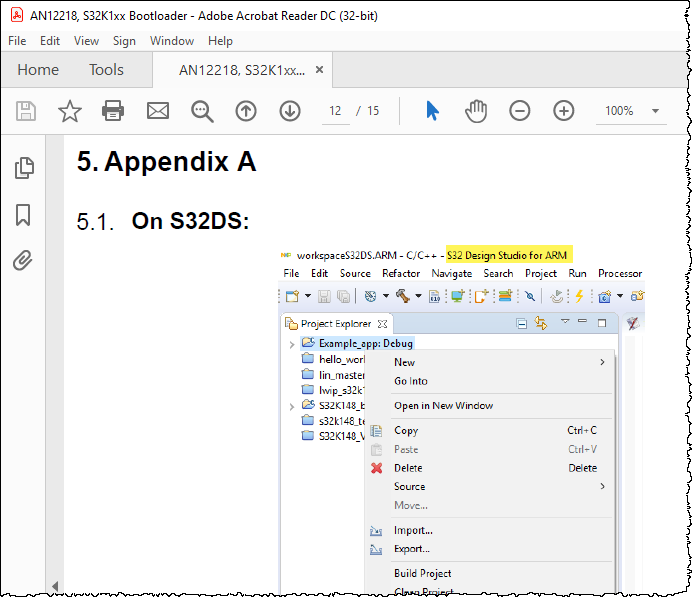Zoom in with plus button
693x597 pixels.
coord(564,111)
